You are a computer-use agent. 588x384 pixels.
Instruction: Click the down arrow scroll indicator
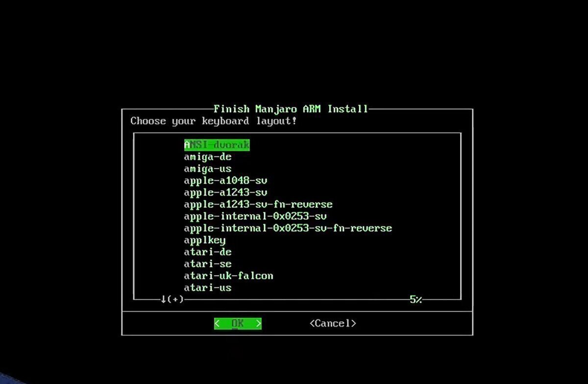163,299
